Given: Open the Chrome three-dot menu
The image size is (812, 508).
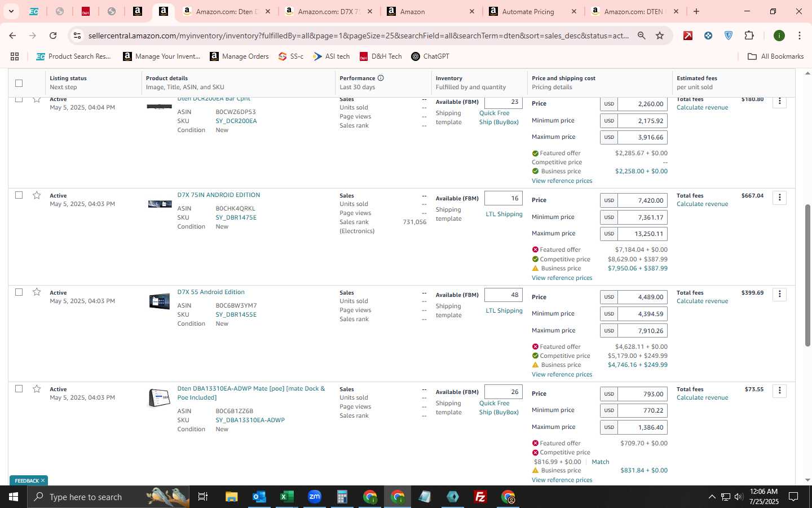Looking at the screenshot, I should point(799,36).
